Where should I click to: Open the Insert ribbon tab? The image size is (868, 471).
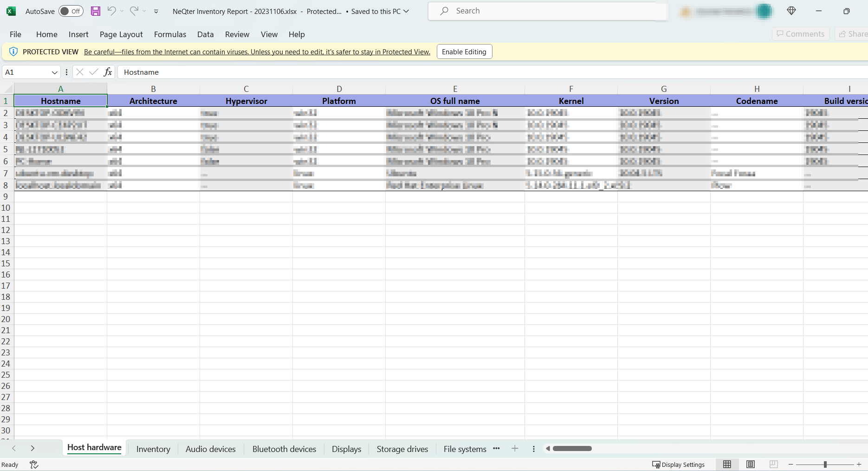pos(78,34)
